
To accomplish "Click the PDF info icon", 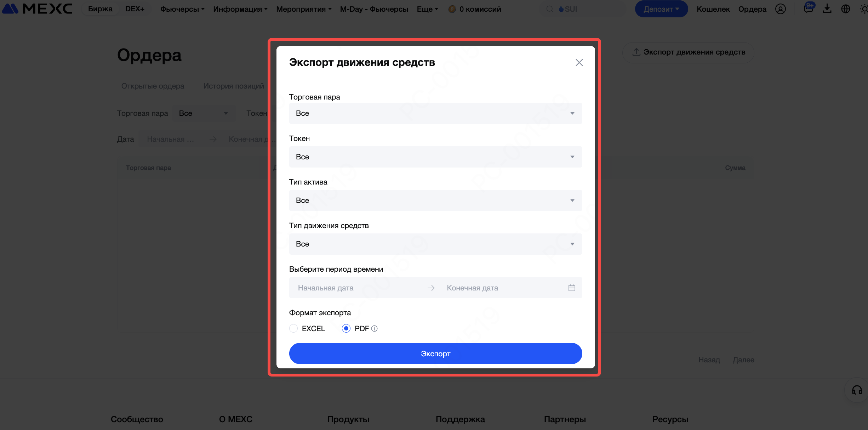I will pyautogui.click(x=375, y=329).
